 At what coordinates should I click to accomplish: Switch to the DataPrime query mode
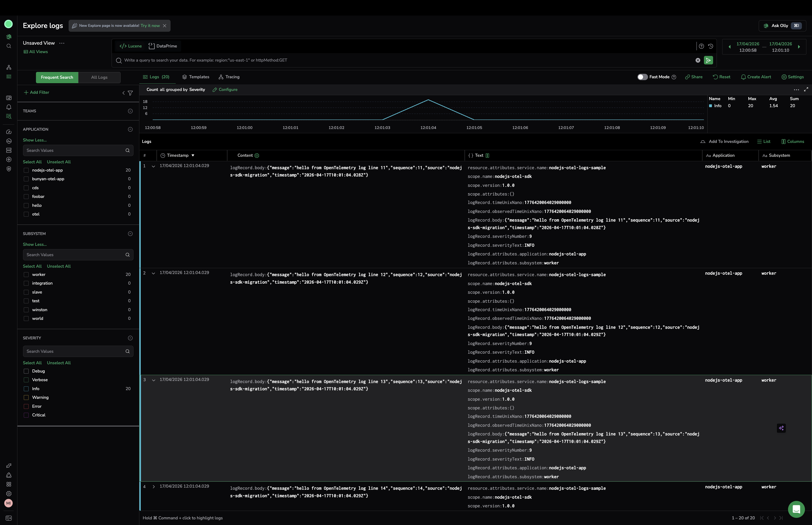tap(163, 46)
